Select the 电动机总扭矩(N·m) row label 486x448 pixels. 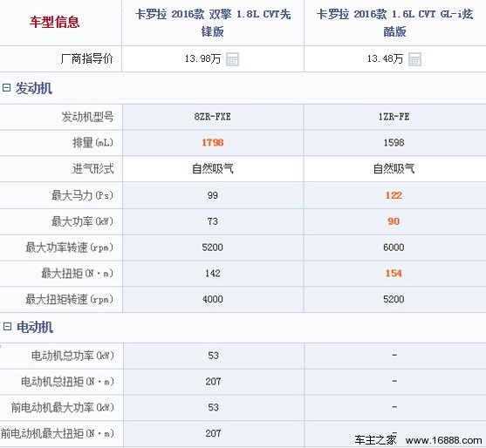67,382
